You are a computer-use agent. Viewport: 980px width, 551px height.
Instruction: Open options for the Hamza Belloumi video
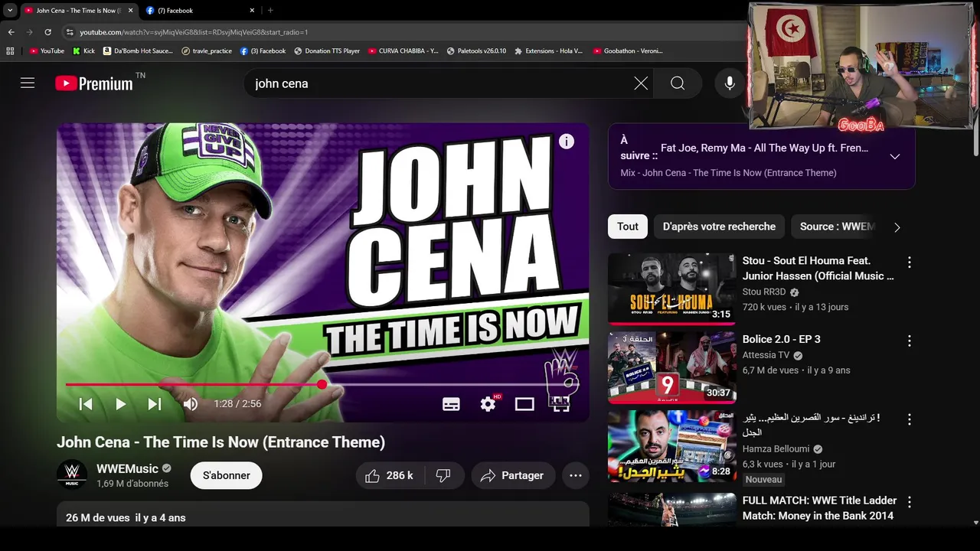tap(910, 419)
